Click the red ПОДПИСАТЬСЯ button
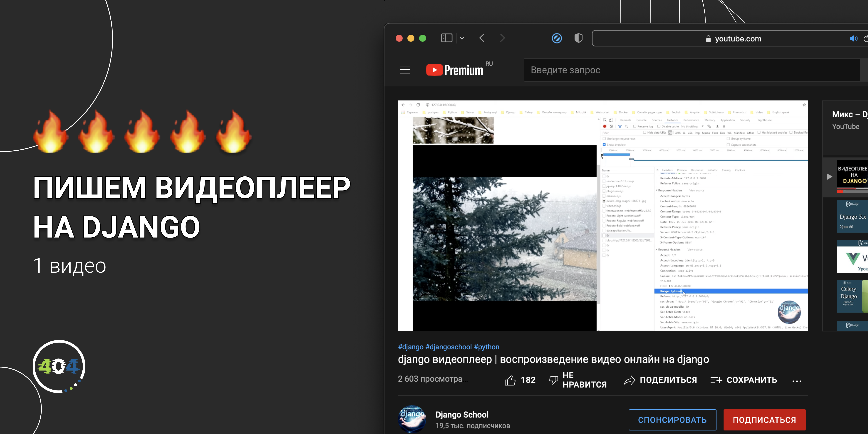 tap(764, 420)
